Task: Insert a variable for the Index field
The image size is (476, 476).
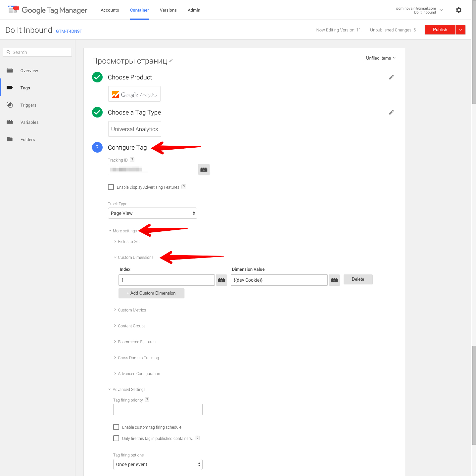Action: click(x=221, y=280)
